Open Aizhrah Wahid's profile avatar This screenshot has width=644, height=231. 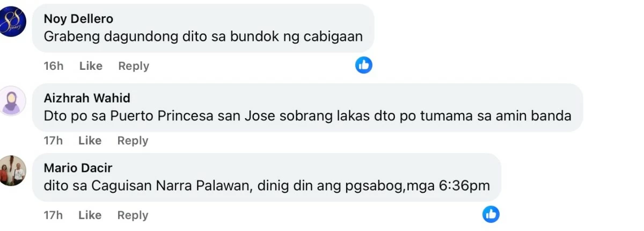tap(12, 100)
